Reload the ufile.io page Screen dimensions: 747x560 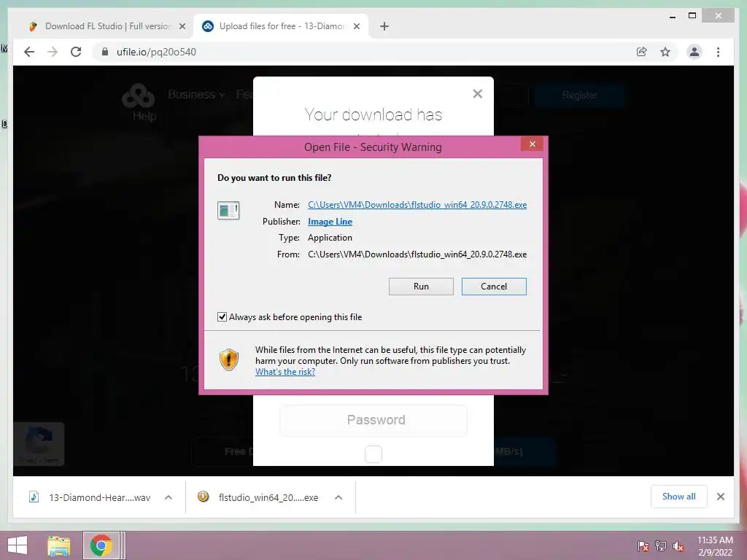click(76, 52)
